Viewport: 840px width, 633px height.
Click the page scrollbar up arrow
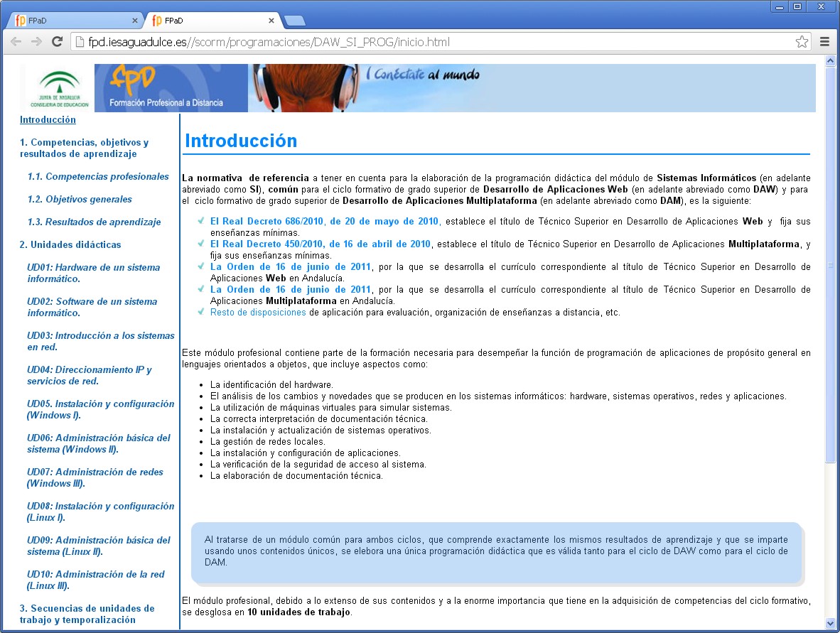pos(830,60)
